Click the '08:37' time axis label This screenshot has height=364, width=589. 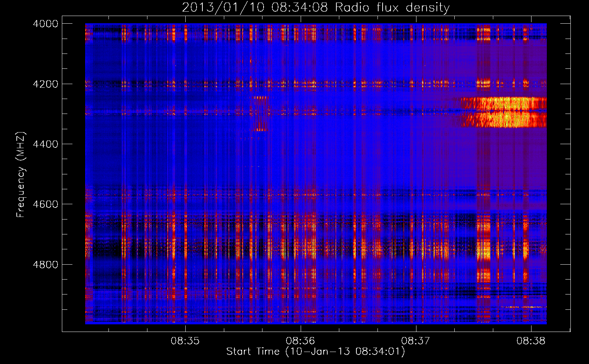pos(416,341)
